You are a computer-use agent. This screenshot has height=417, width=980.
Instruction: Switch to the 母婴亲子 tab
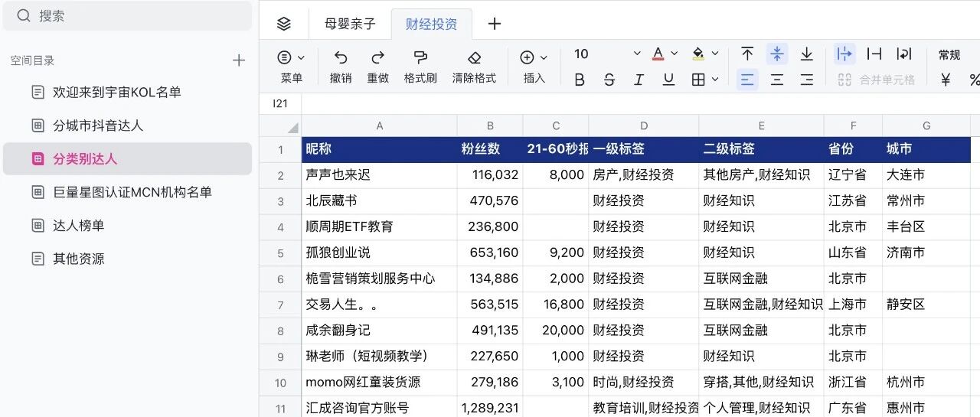[350, 24]
